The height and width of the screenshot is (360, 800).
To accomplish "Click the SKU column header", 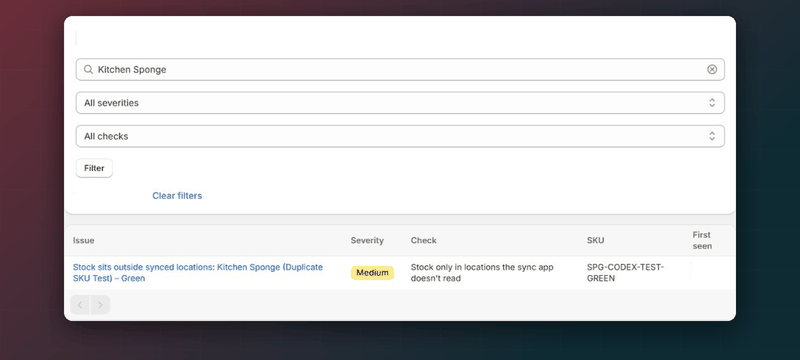I will point(595,241).
